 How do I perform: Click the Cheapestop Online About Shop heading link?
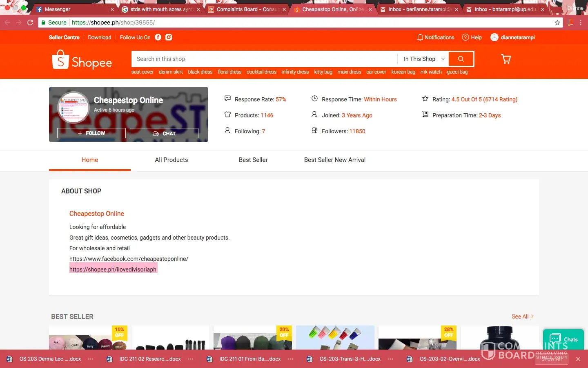[x=97, y=213]
